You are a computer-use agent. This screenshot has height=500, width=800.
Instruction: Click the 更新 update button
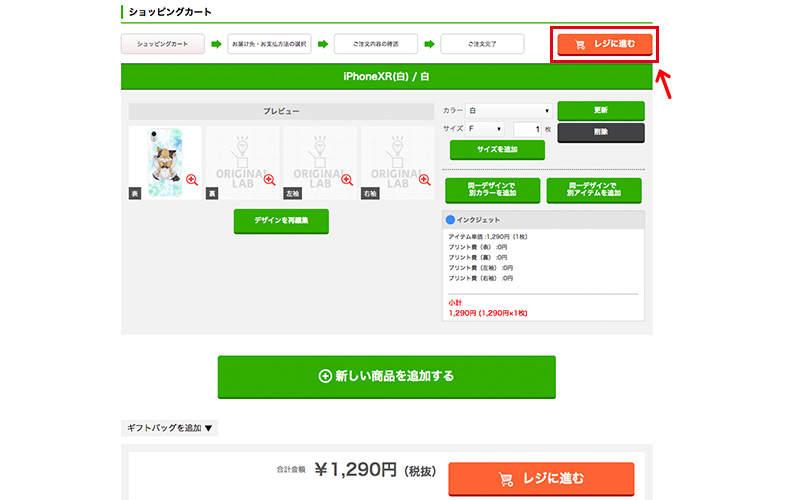tap(601, 110)
